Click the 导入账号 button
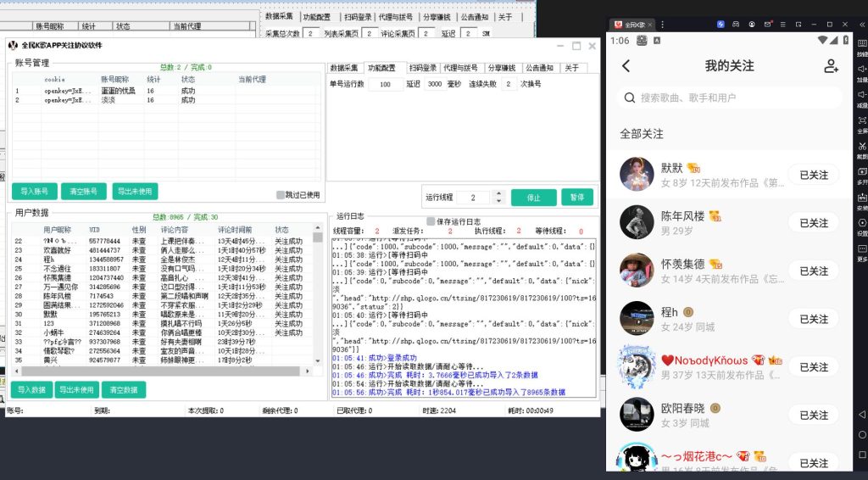The width and height of the screenshot is (868, 480). tap(33, 192)
